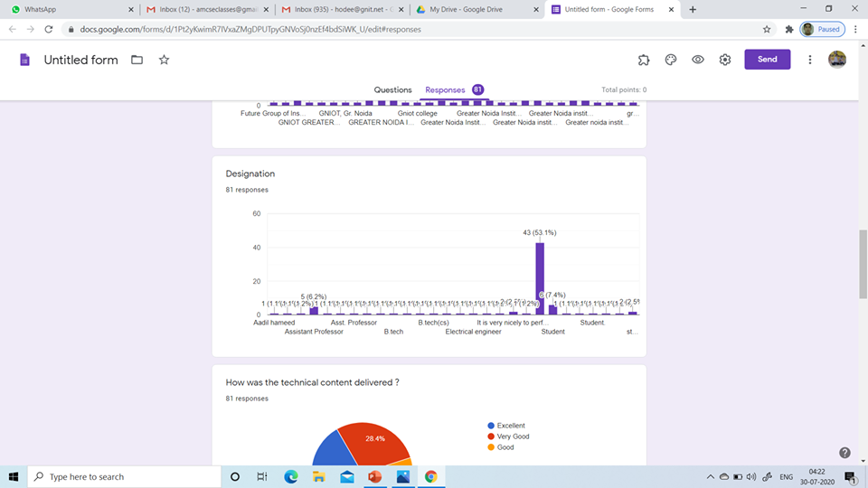This screenshot has width=868, height=488.
Task: Open PowerPoint from the taskbar
Action: point(374,476)
